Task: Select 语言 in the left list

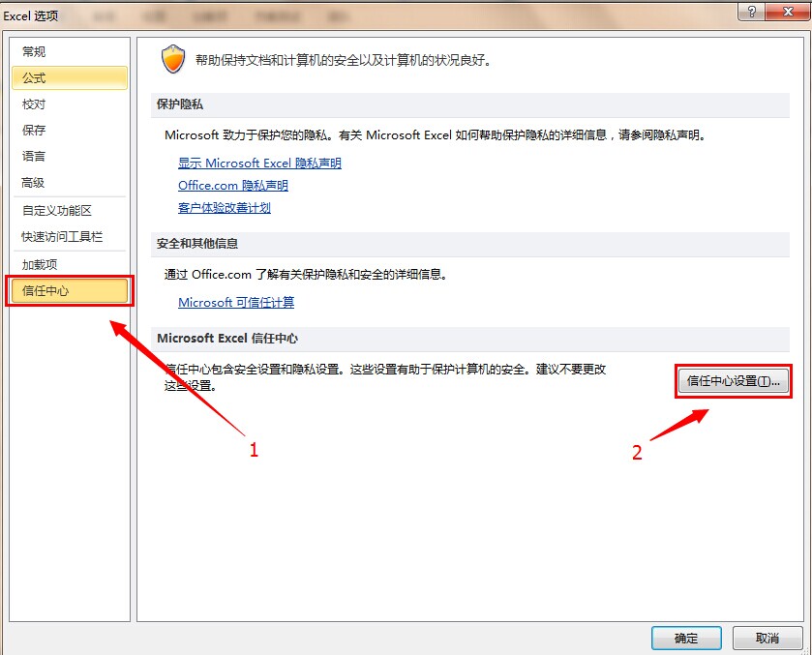Action: click(35, 157)
